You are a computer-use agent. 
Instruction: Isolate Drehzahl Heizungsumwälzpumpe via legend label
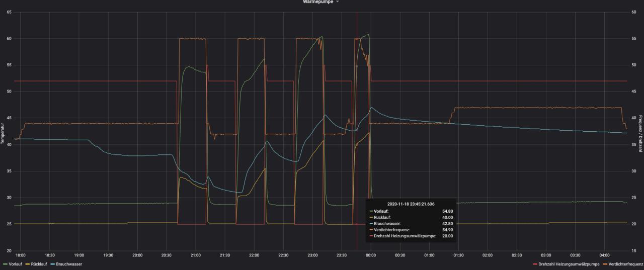(569, 264)
